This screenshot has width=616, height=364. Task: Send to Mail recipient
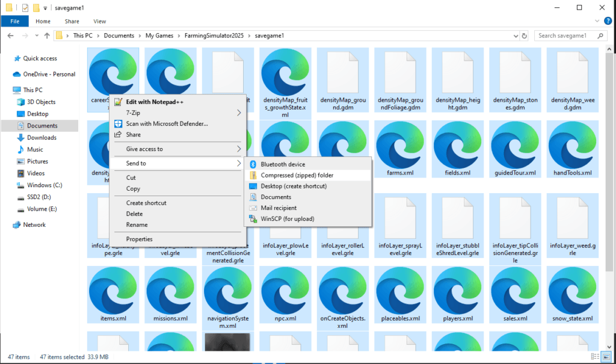coord(278,208)
